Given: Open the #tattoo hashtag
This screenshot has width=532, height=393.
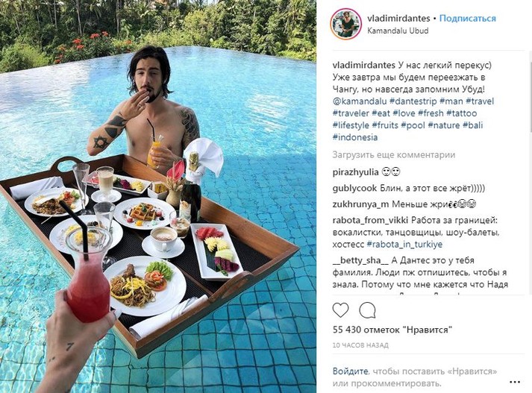Looking at the screenshot, I should 461,113.
